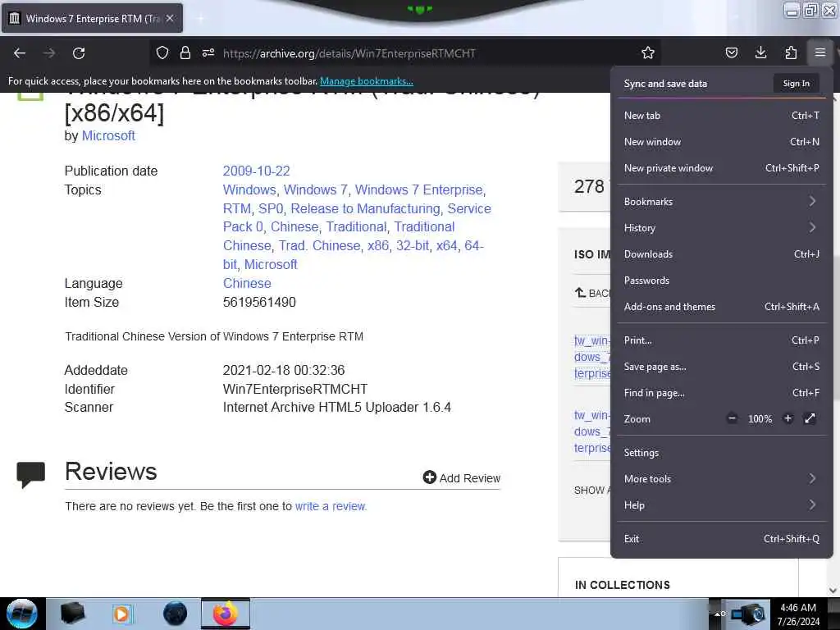Open the downloads toolbar arrow
The width and height of the screenshot is (840, 630).
760,52
